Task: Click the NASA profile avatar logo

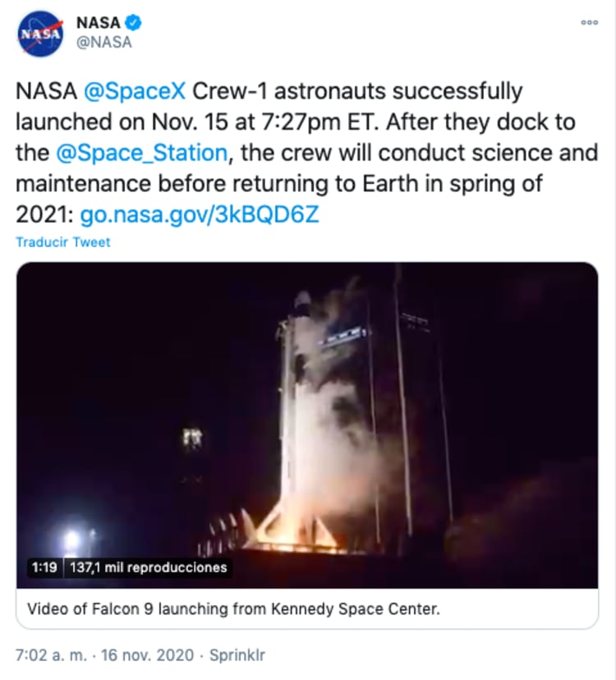Action: click(39, 34)
